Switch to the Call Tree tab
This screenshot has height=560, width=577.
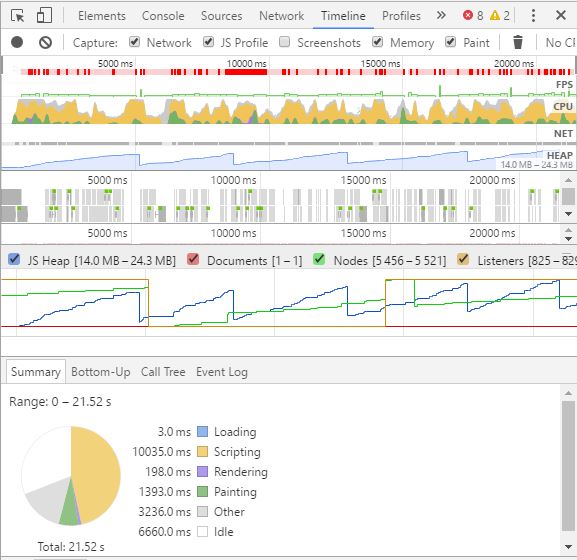(x=163, y=372)
